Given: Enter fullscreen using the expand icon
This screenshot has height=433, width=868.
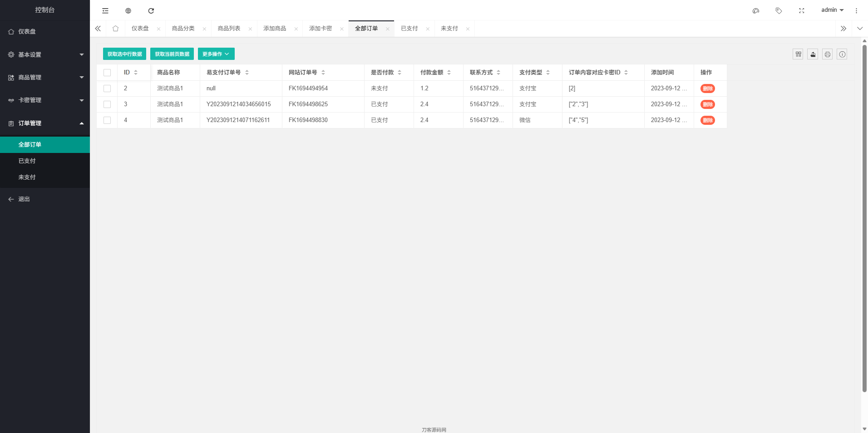Looking at the screenshot, I should tap(802, 10).
